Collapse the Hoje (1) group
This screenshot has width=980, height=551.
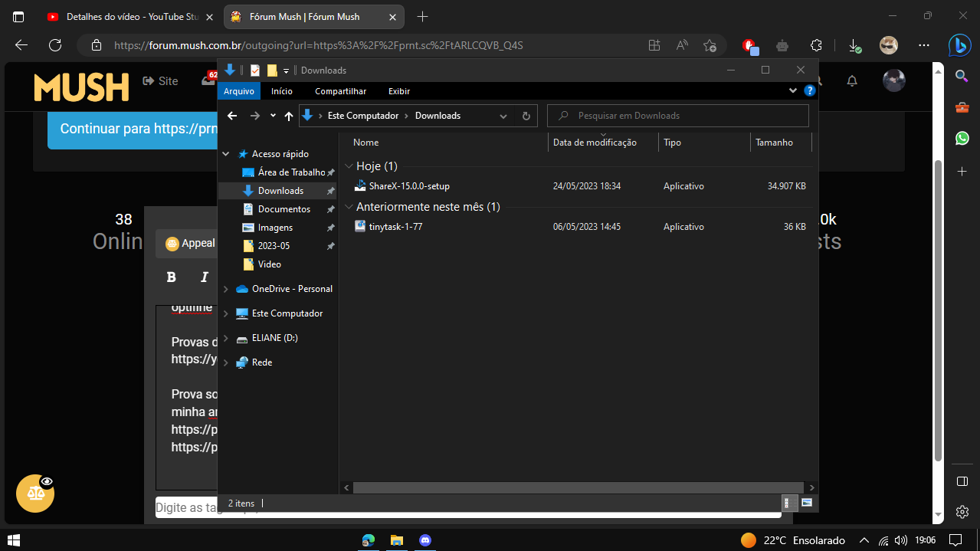point(349,166)
